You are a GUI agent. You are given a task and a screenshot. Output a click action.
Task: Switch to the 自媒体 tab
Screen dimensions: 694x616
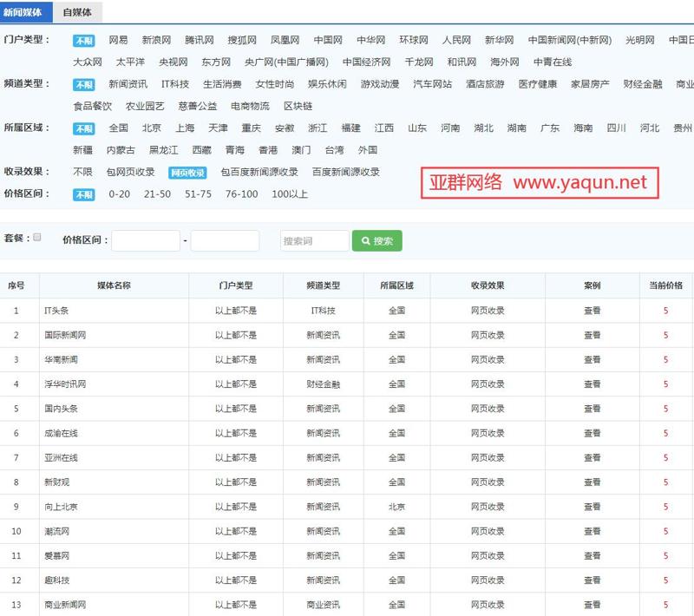(x=77, y=12)
